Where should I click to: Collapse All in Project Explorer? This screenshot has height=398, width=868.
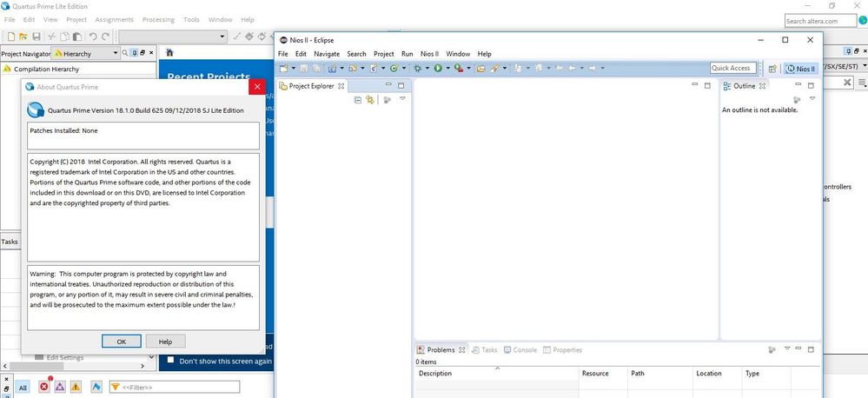point(358,100)
